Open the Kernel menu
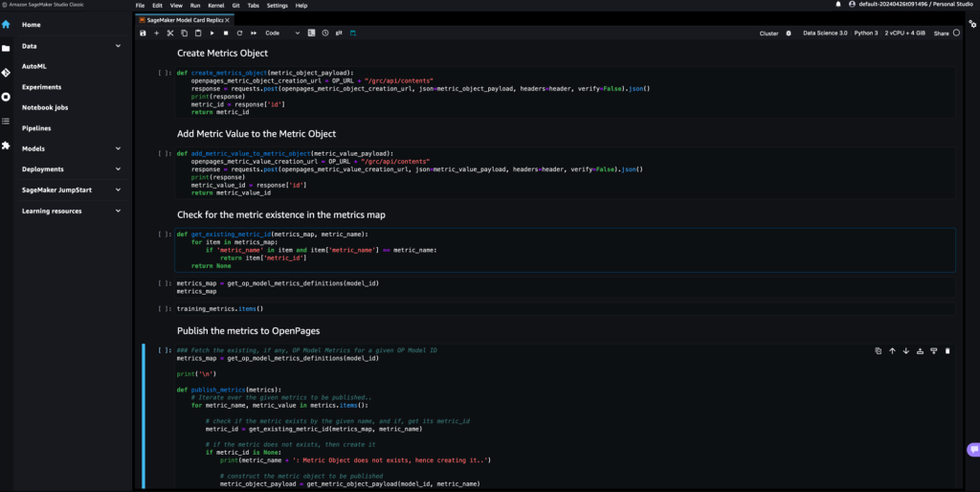Image resolution: width=980 pixels, height=492 pixels. (216, 5)
